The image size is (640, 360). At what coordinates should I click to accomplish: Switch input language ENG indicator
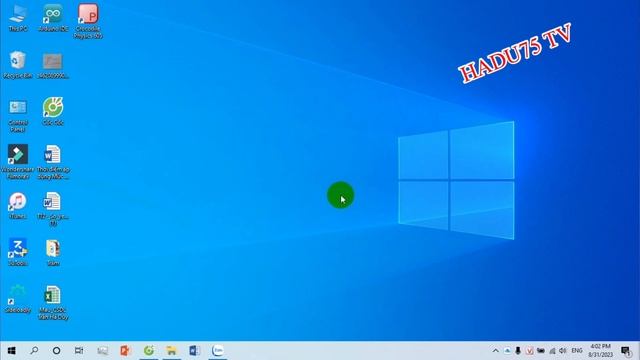(577, 351)
